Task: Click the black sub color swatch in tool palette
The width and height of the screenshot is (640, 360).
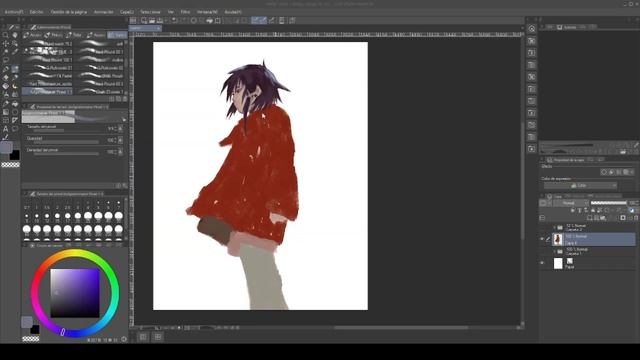Action: tap(15, 155)
